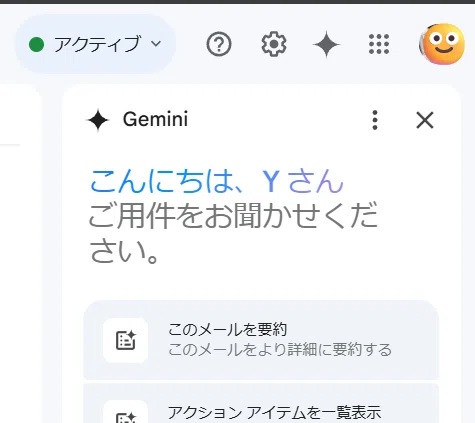Open the three-dot options menu in Gemini panel

tap(375, 120)
